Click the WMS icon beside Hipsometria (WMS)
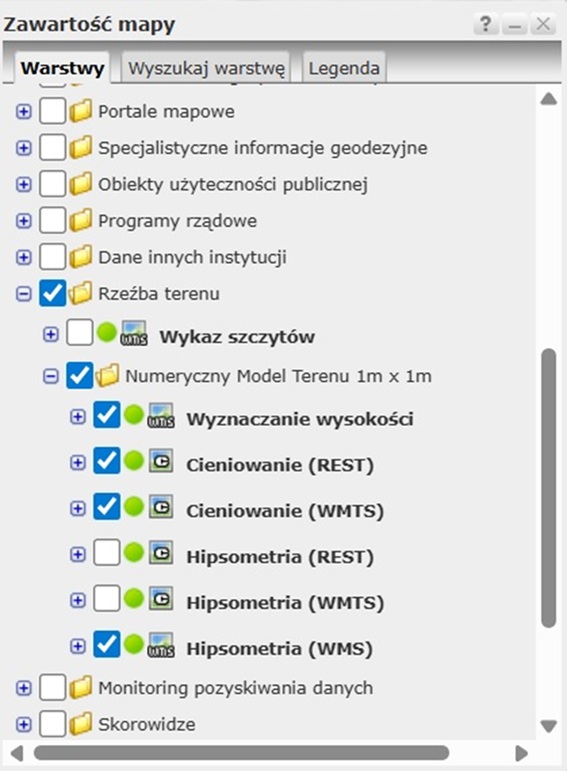Viewport: 567px width, 771px height. pos(161,645)
